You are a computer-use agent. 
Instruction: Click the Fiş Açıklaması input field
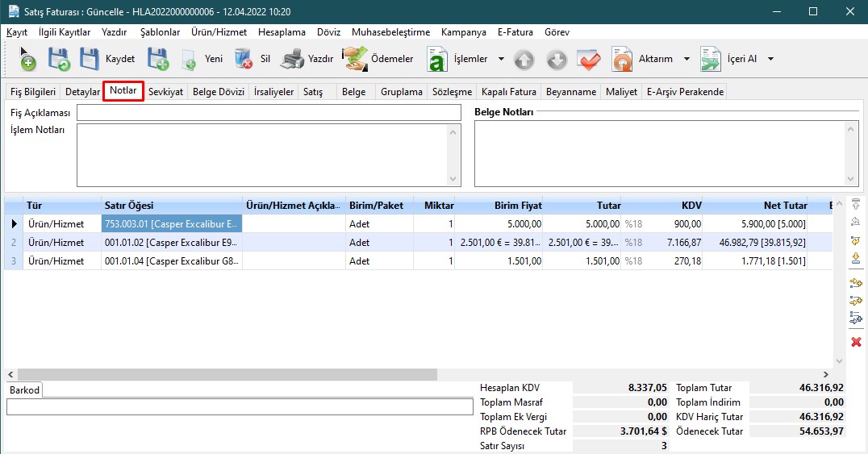pyautogui.click(x=269, y=112)
